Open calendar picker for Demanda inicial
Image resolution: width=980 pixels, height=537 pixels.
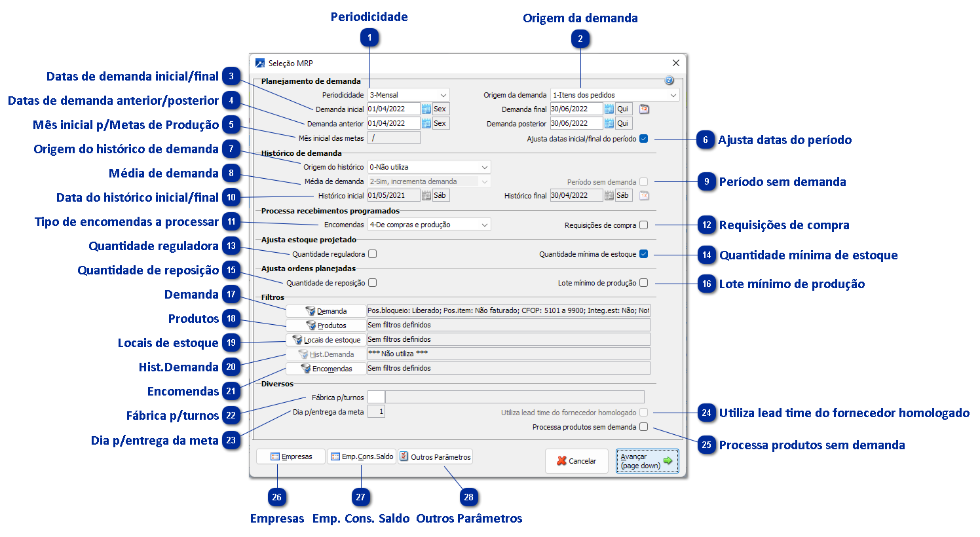[426, 109]
